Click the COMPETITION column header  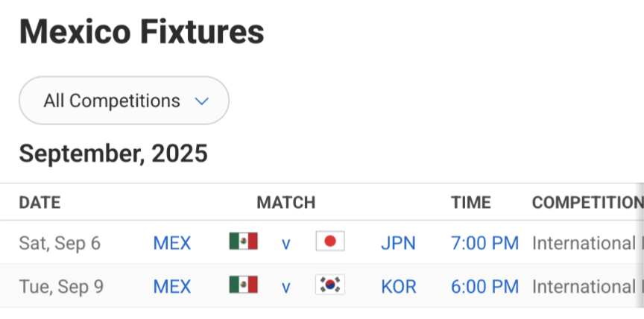(588, 203)
